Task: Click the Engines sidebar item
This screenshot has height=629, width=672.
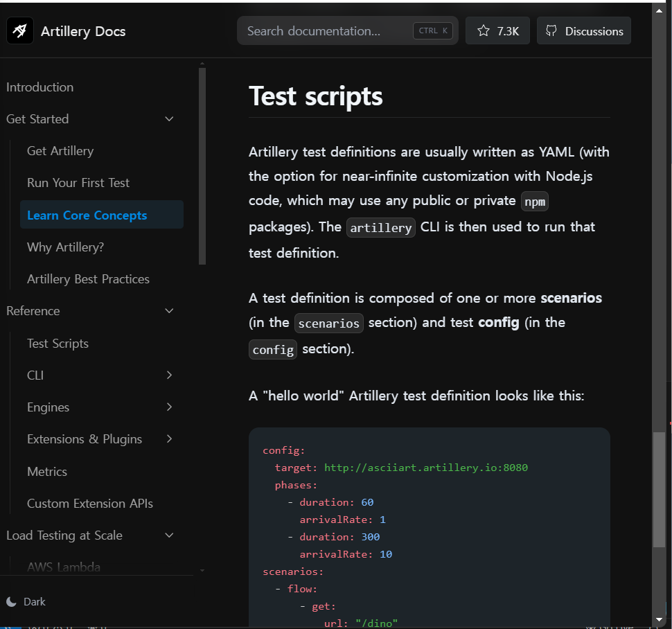Action: (48, 407)
